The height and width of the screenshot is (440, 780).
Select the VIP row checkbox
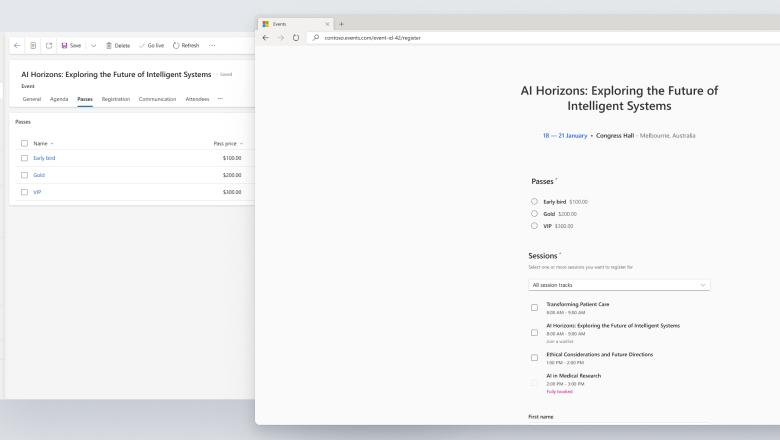pos(24,192)
